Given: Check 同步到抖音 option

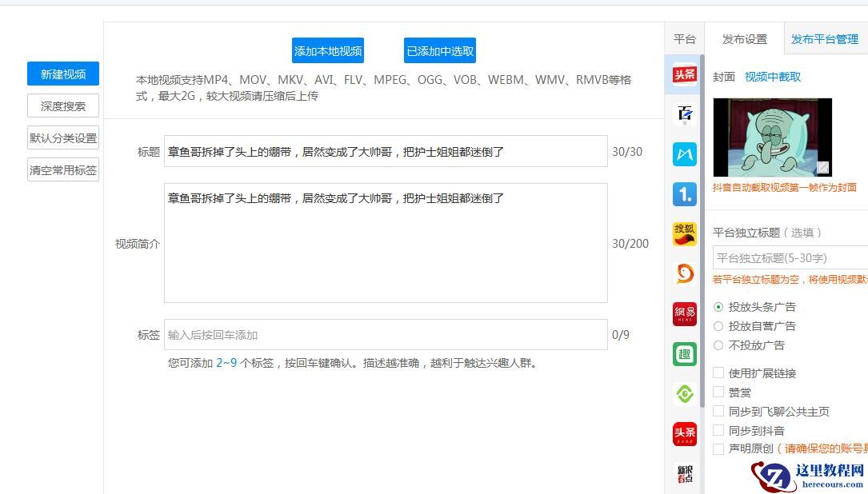Looking at the screenshot, I should tap(718, 430).
